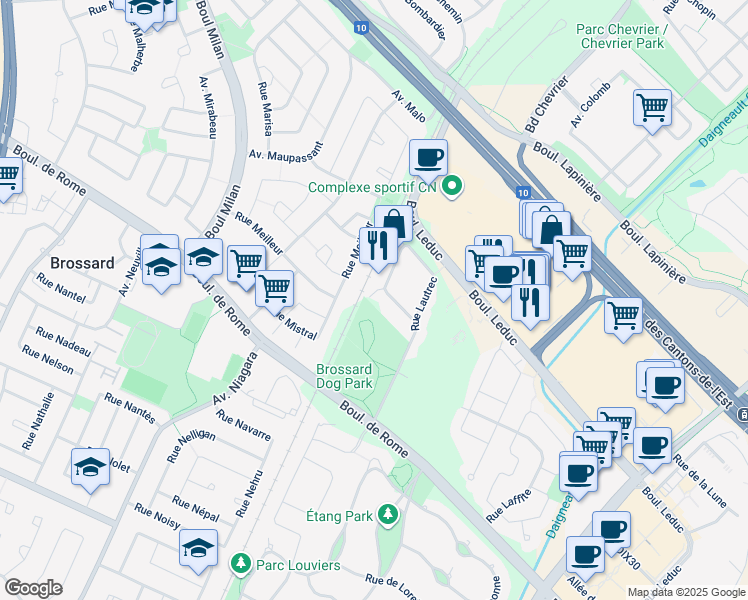Open the restaurant marker near Rue Meilleur
The height and width of the screenshot is (600, 748).
click(378, 247)
